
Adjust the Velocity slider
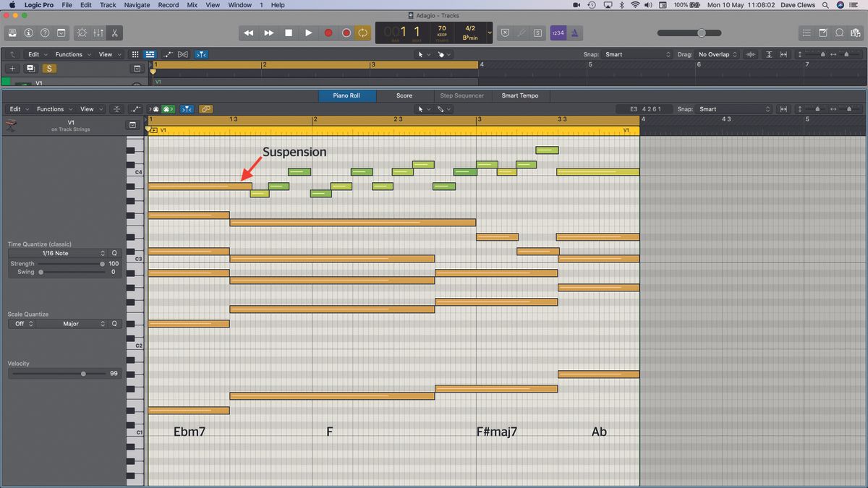click(82, 374)
